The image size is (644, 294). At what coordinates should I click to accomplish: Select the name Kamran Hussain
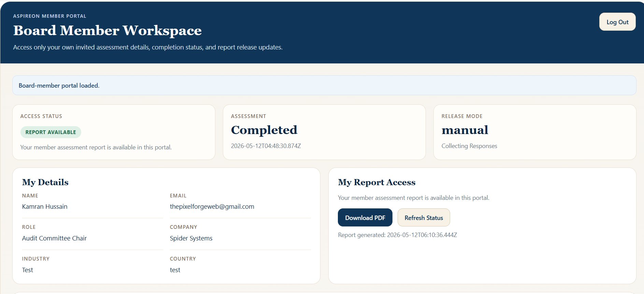45,207
